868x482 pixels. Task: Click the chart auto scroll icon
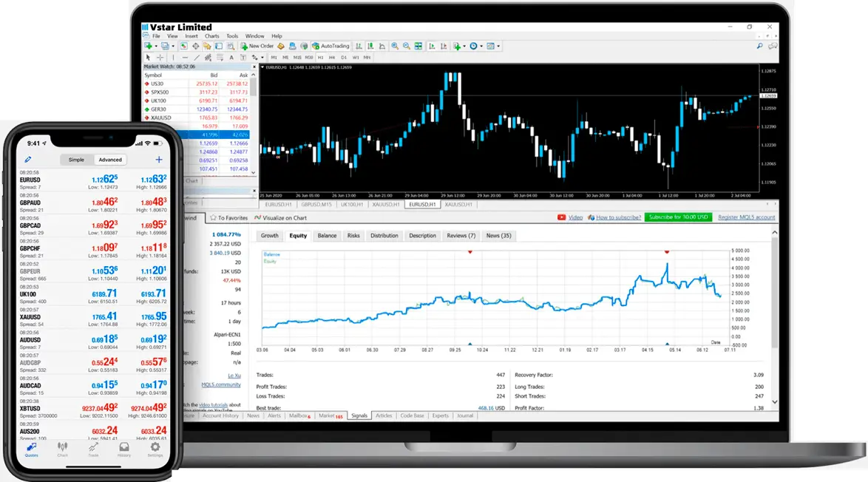coord(432,46)
